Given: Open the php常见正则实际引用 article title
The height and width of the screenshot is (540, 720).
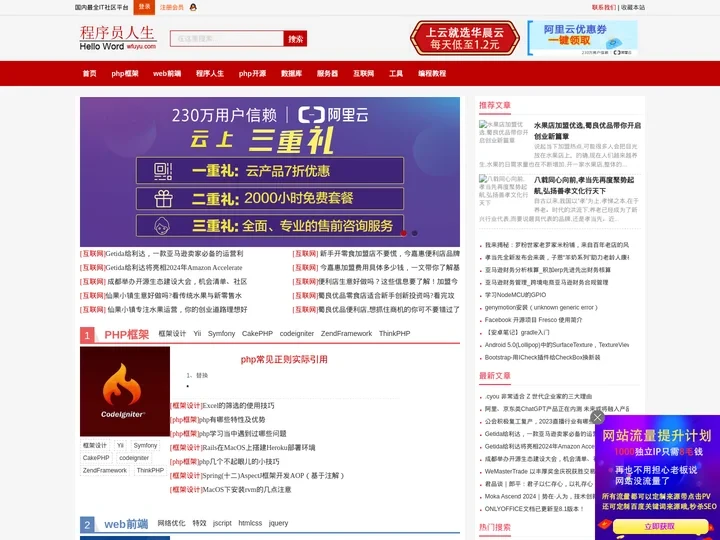Looking at the screenshot, I should [284, 360].
